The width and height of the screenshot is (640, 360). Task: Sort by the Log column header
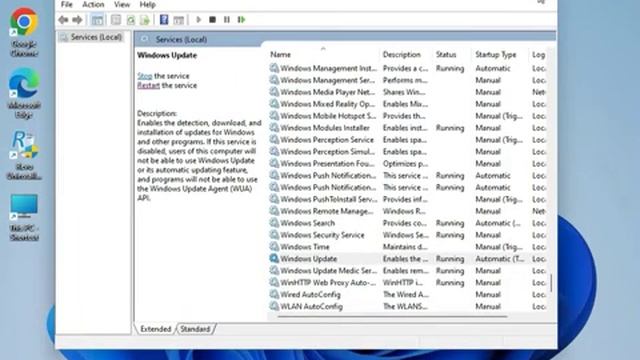[x=538, y=54]
